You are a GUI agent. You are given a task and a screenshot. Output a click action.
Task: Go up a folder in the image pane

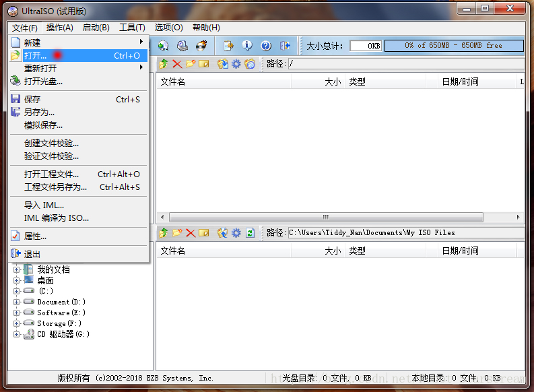[164, 64]
